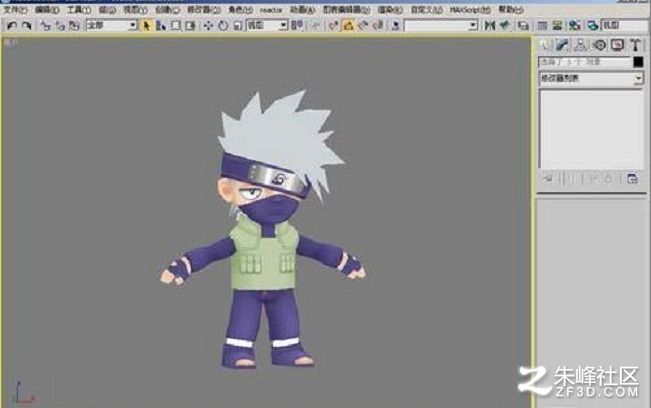Activate the Select and Rotate tool

(223, 26)
